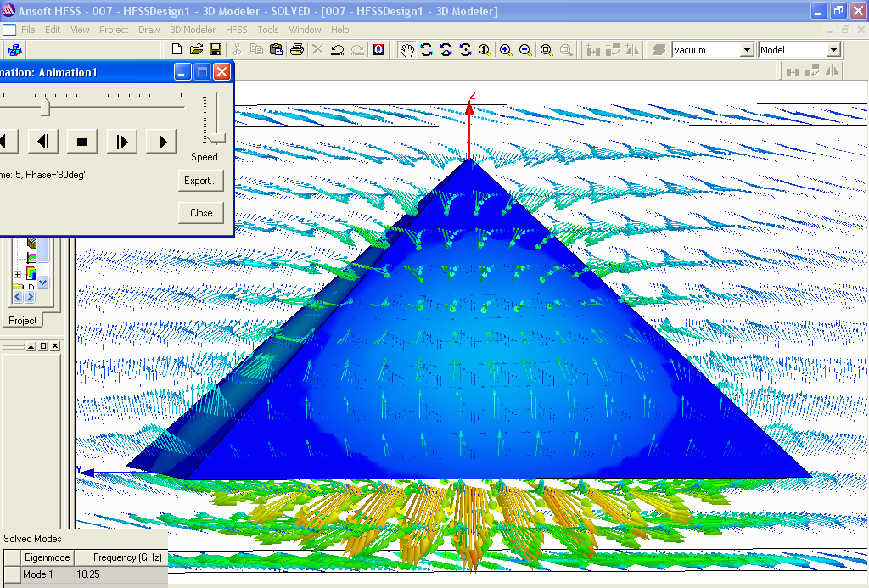Click the Speed vertical slider handle
This screenshot has height=588, width=869.
(216, 137)
